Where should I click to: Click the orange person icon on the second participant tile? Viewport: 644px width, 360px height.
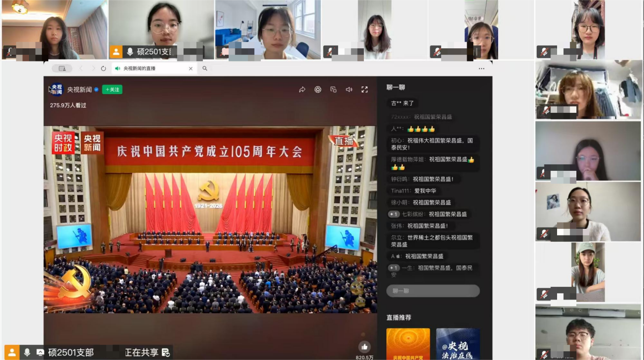[x=116, y=52]
